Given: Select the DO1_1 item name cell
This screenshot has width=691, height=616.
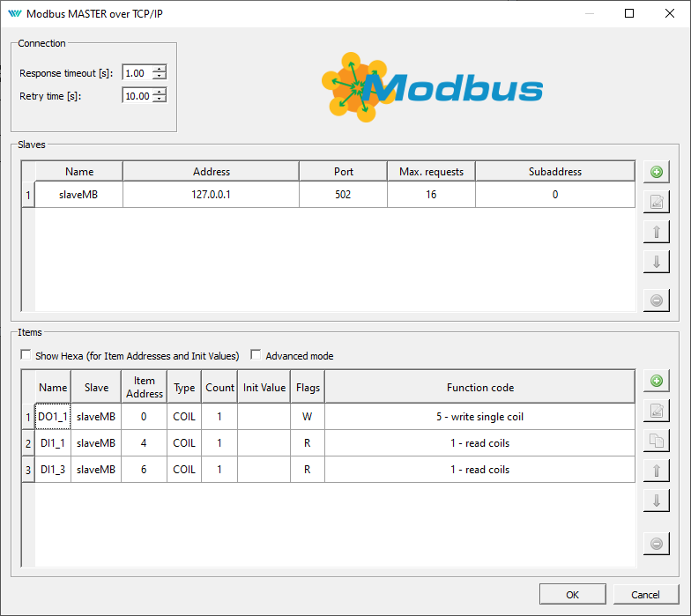Looking at the screenshot, I should (x=53, y=416).
